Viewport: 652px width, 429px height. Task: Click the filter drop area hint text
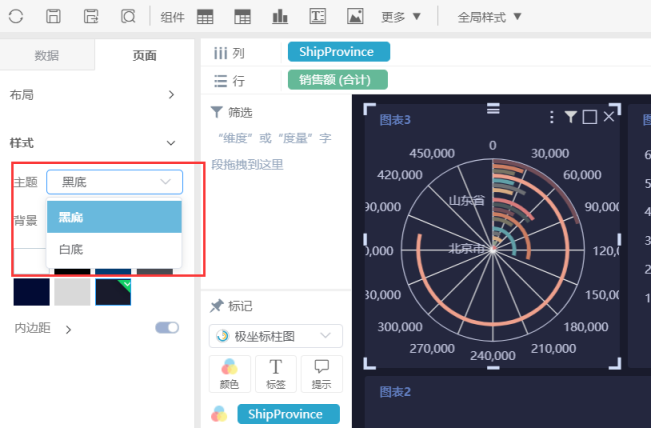[272, 151]
